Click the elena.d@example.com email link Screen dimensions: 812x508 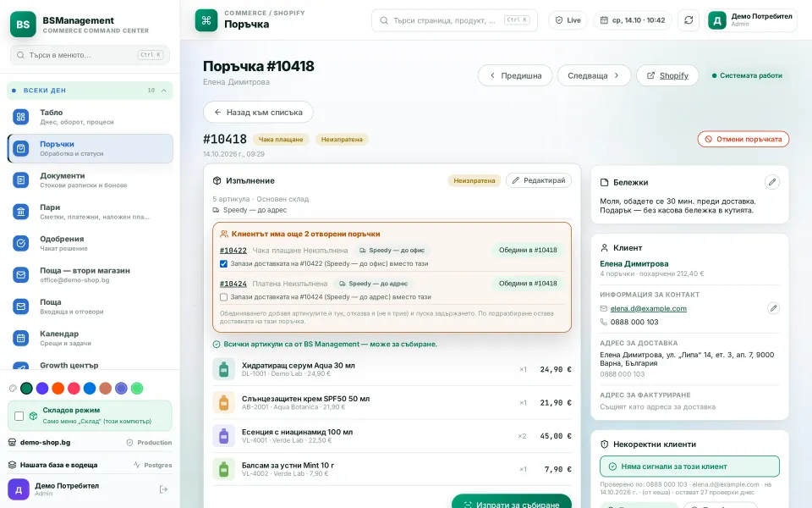[x=649, y=308]
